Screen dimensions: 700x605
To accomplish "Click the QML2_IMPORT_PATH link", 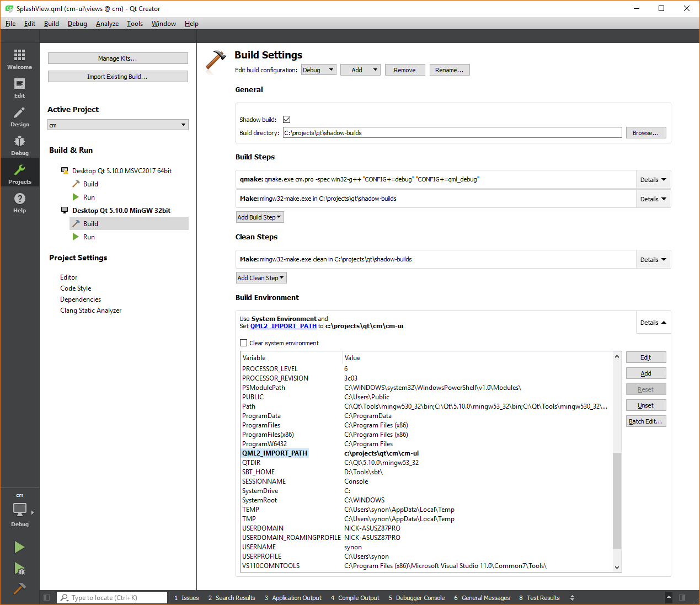I will [x=284, y=326].
